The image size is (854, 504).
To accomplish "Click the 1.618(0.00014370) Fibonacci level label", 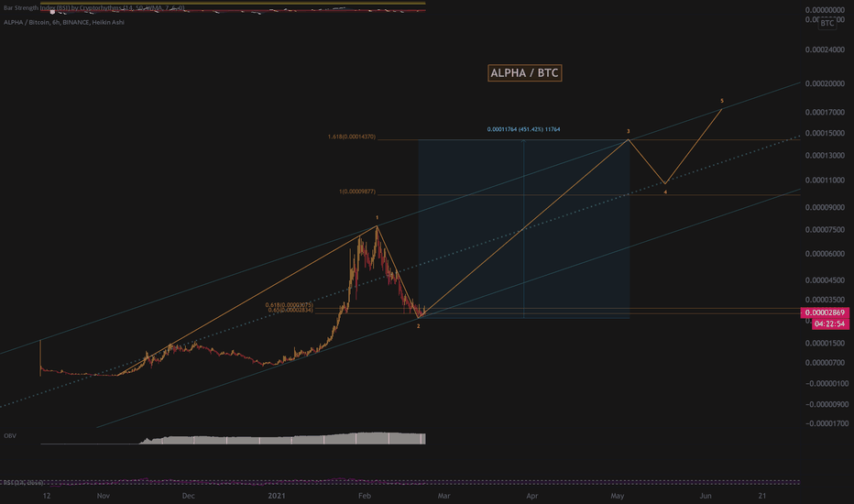I will pyautogui.click(x=351, y=137).
